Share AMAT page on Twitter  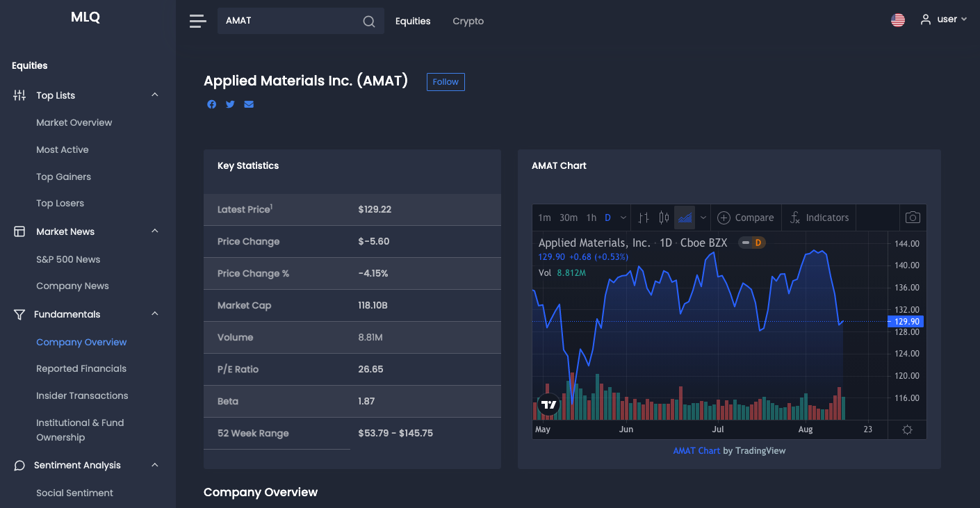230,104
